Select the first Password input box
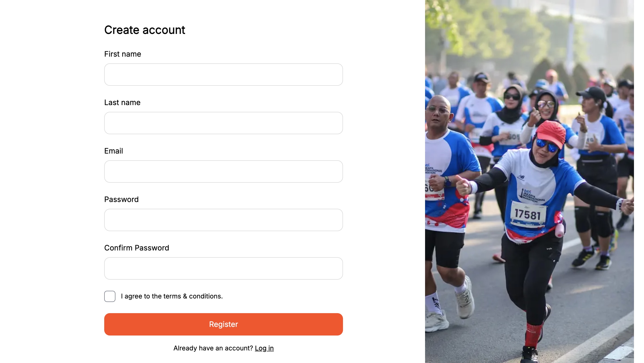The image size is (644, 363). point(223,220)
